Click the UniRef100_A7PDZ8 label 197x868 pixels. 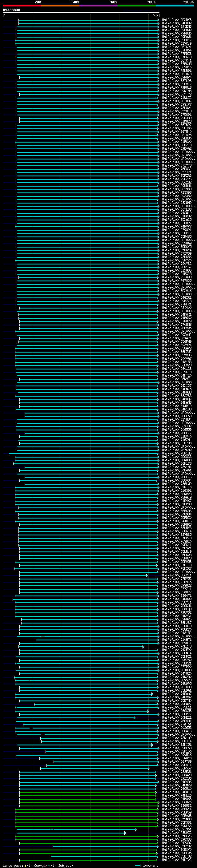point(176,54)
